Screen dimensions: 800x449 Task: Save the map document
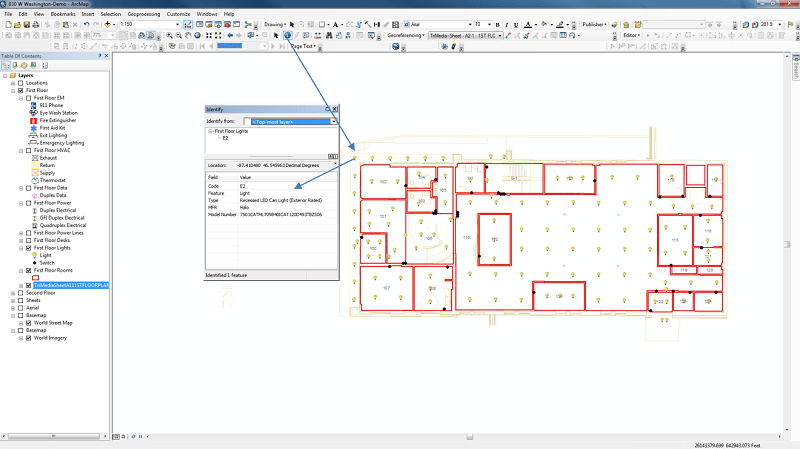tap(27, 24)
